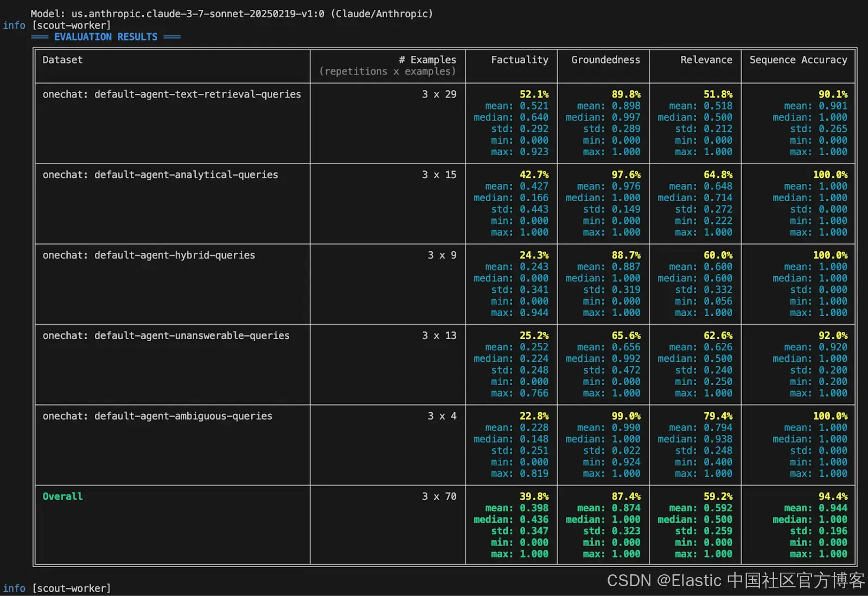Select the '3 x 15' examples count
This screenshot has height=596, width=868.
point(439,175)
